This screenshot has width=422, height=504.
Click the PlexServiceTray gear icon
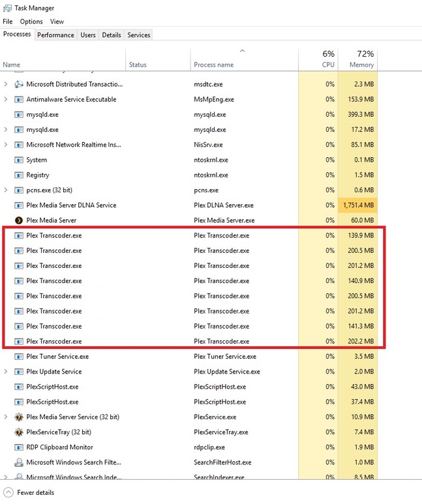(19, 432)
